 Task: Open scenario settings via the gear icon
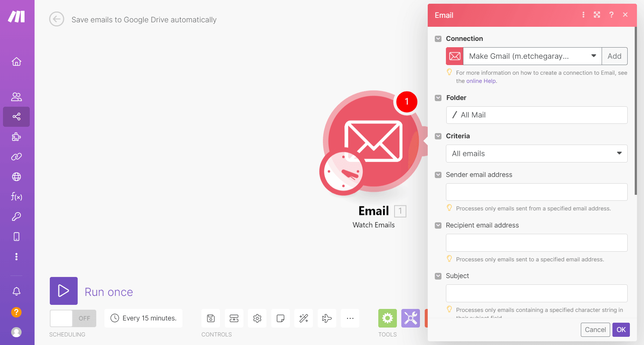coord(257,318)
